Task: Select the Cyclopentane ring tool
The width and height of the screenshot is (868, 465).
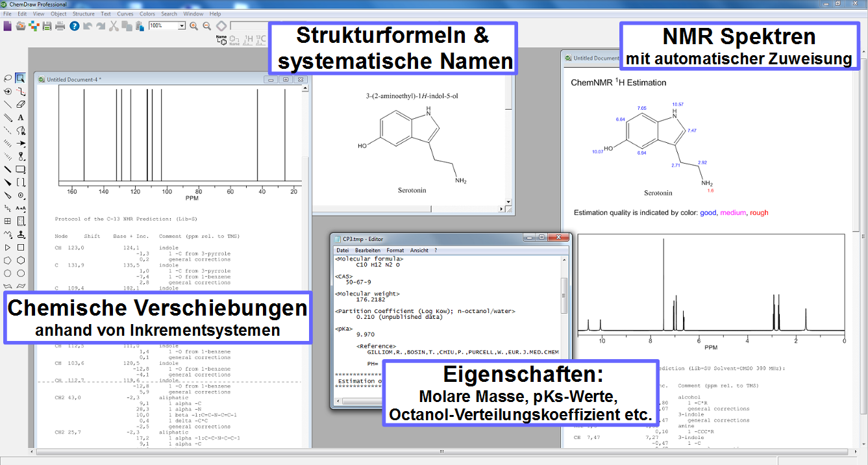Action: pyautogui.click(x=8, y=260)
